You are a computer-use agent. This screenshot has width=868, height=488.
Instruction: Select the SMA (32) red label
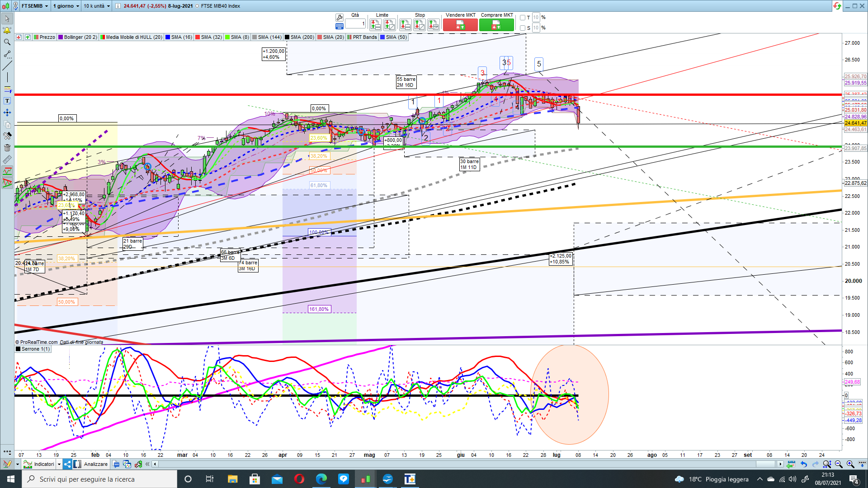(209, 37)
